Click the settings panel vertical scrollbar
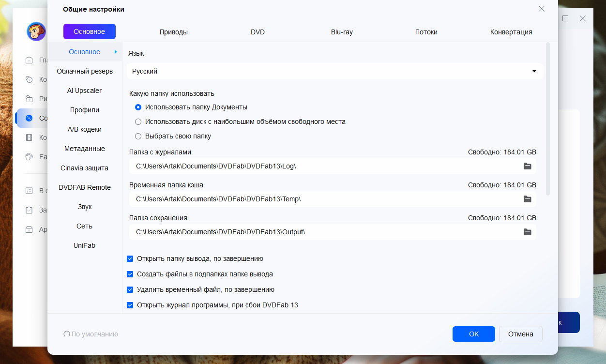 pyautogui.click(x=548, y=119)
